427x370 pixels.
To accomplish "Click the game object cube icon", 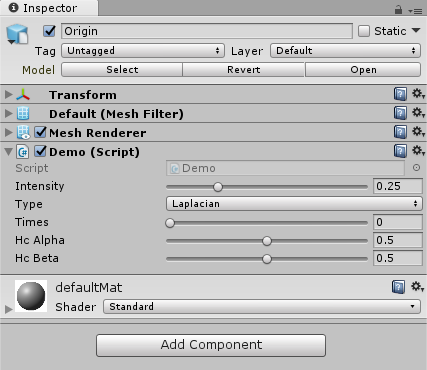I will [17, 34].
